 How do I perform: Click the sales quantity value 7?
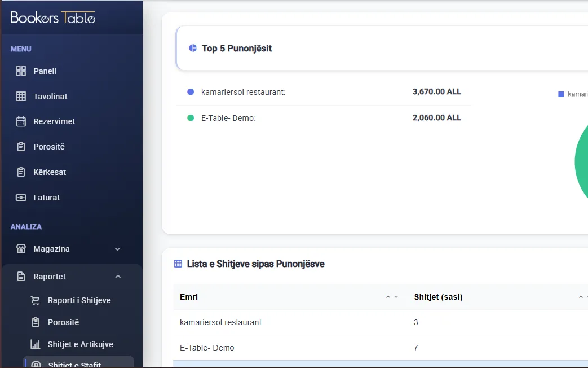[416, 348]
